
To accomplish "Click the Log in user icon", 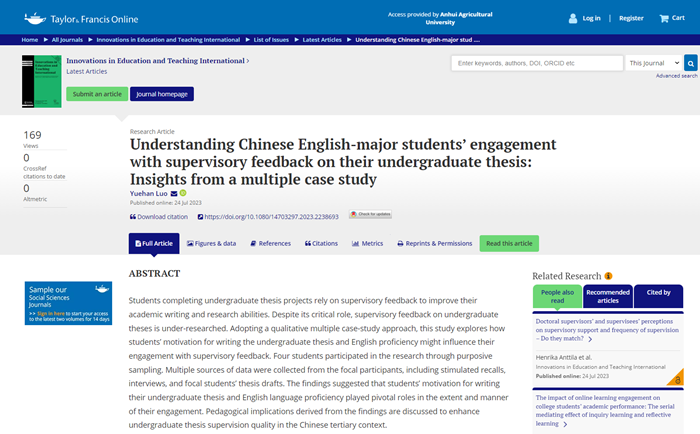I will pos(574,18).
